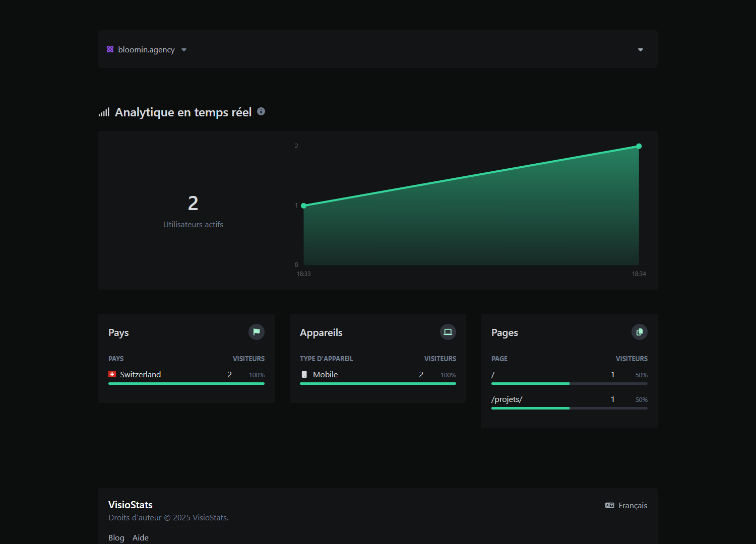Open the root "/" page entry

tap(493, 374)
